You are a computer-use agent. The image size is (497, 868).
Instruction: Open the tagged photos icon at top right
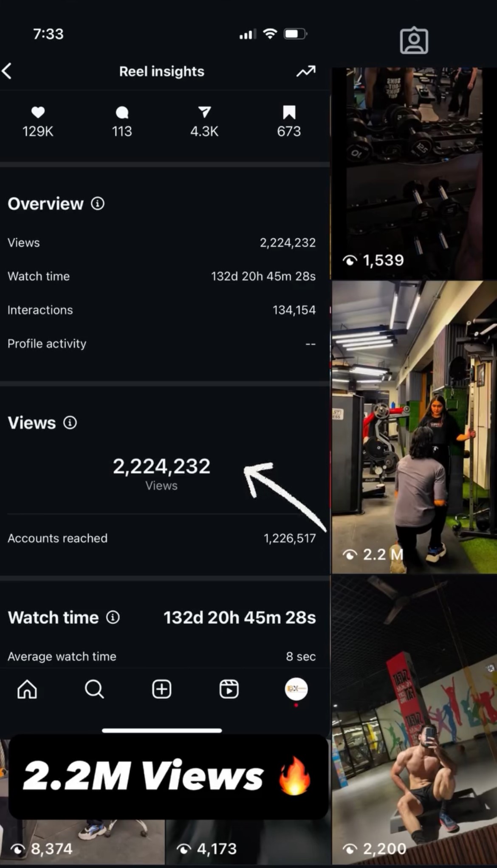[414, 41]
